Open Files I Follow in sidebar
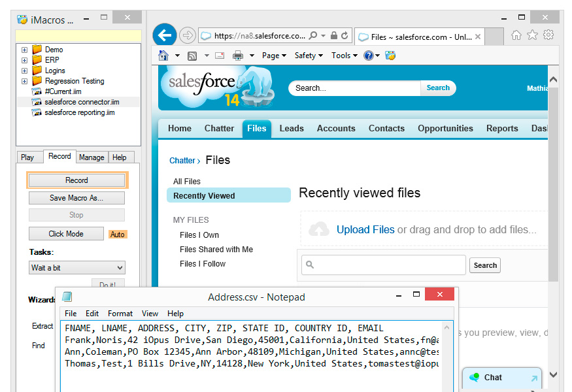The height and width of the screenshot is (392, 572). 203,264
